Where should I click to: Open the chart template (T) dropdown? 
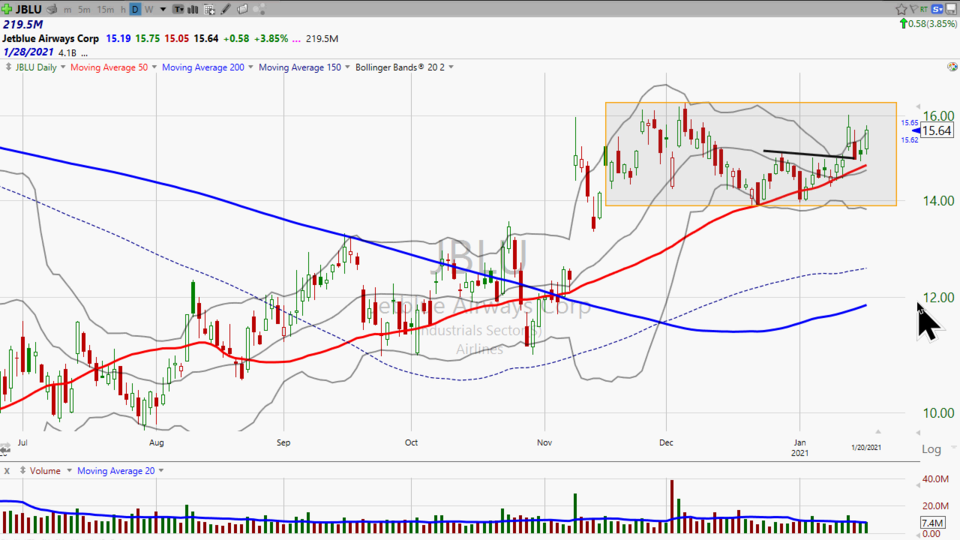[178, 9]
